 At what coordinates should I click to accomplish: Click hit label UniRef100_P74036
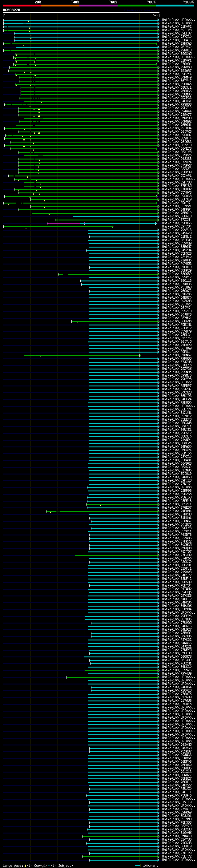tap(177, 284)
